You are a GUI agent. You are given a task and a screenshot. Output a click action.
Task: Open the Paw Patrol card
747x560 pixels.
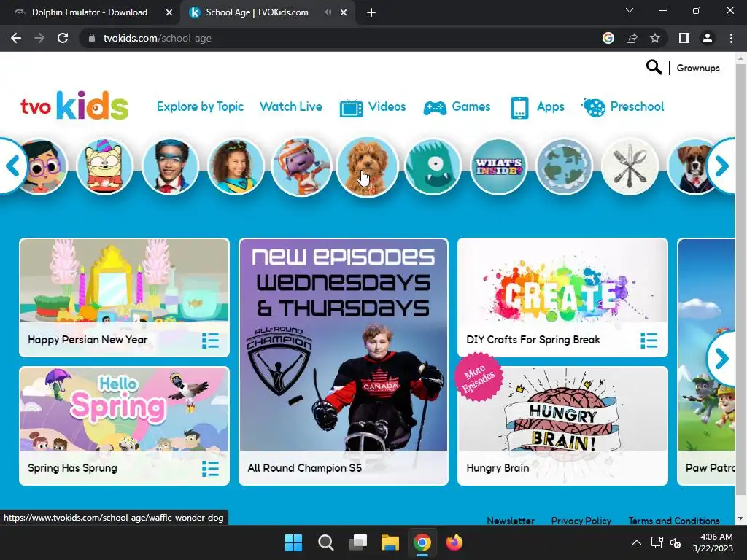click(706, 362)
